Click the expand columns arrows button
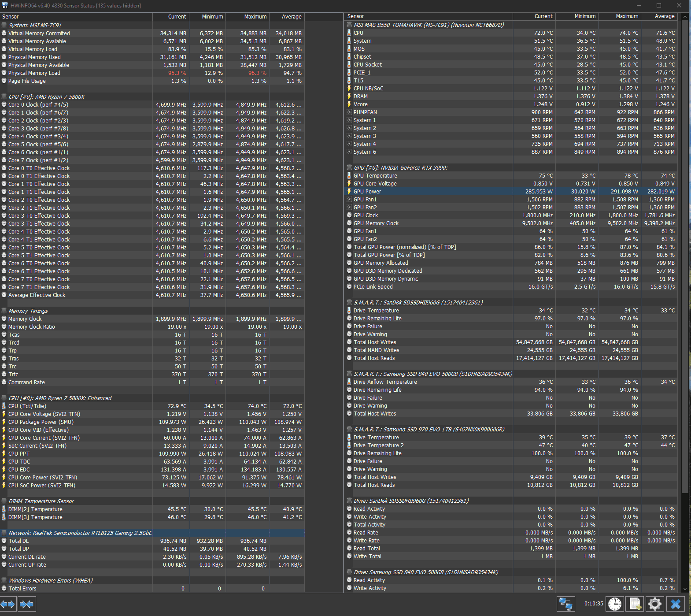This screenshot has width=691, height=616. click(x=8, y=604)
